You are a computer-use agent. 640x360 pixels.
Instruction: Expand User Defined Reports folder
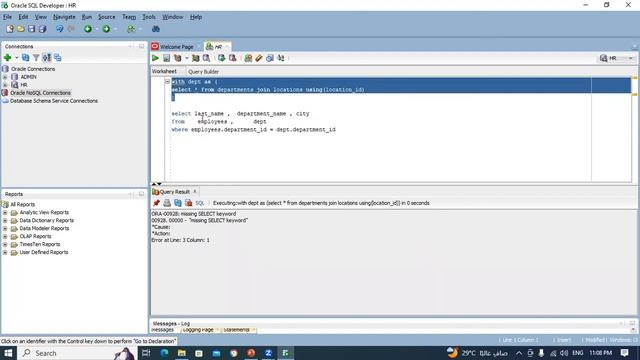pos(5,252)
